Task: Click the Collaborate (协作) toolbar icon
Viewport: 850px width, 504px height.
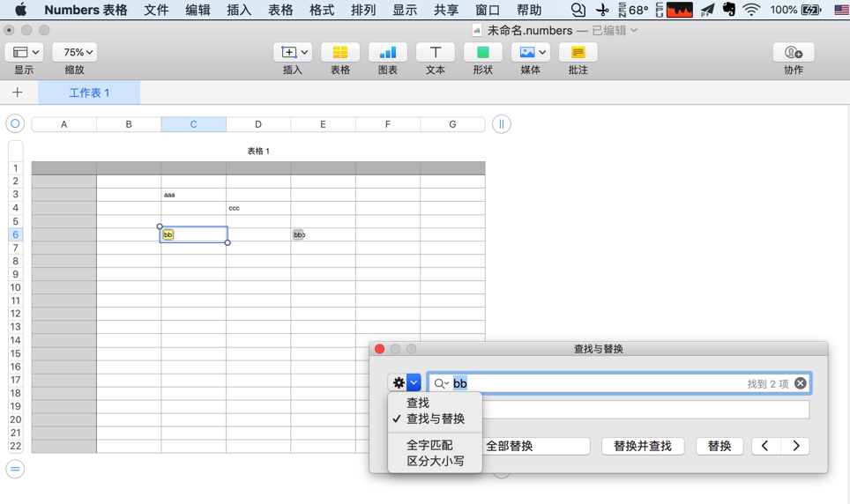Action: pos(794,52)
